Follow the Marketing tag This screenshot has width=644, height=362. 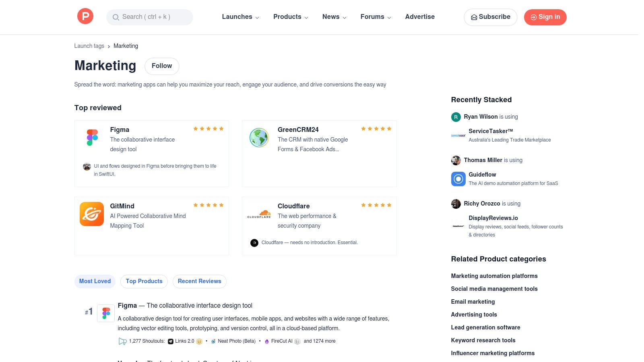point(162,66)
